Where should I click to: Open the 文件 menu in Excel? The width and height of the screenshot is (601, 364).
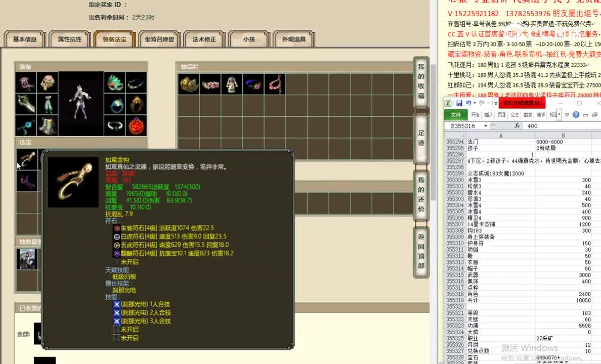coord(456,114)
